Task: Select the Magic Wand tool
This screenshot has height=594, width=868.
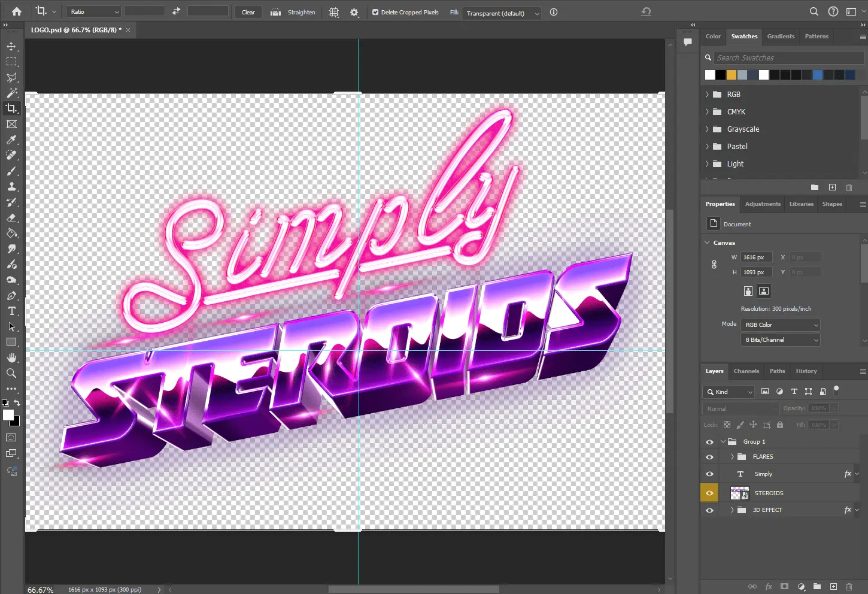Action: tap(11, 93)
